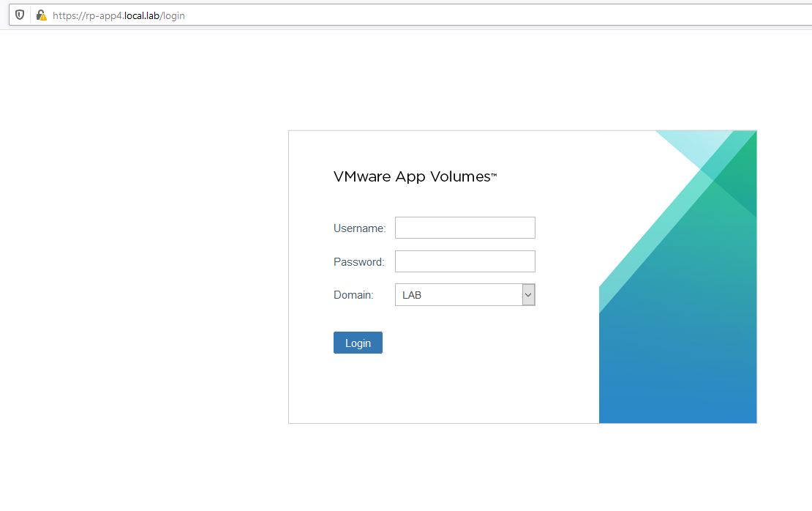
Task: Click the blue Login button
Action: pos(358,343)
